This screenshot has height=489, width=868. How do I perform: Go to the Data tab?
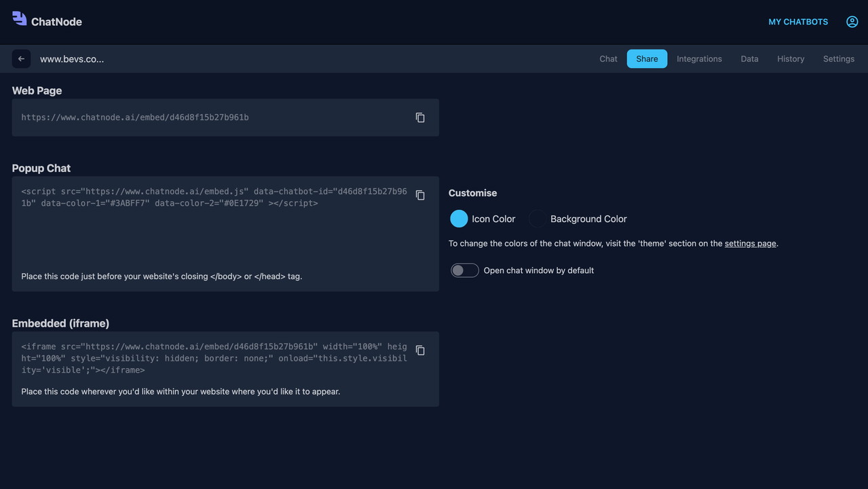coord(749,59)
